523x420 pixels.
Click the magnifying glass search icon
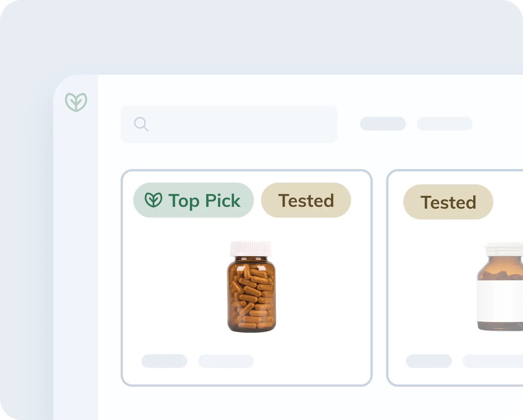[x=141, y=124]
